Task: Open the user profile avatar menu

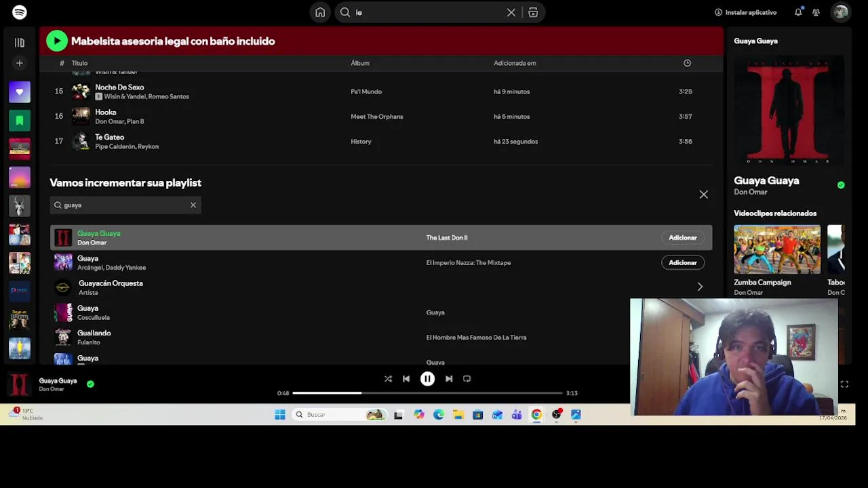Action: tap(841, 12)
